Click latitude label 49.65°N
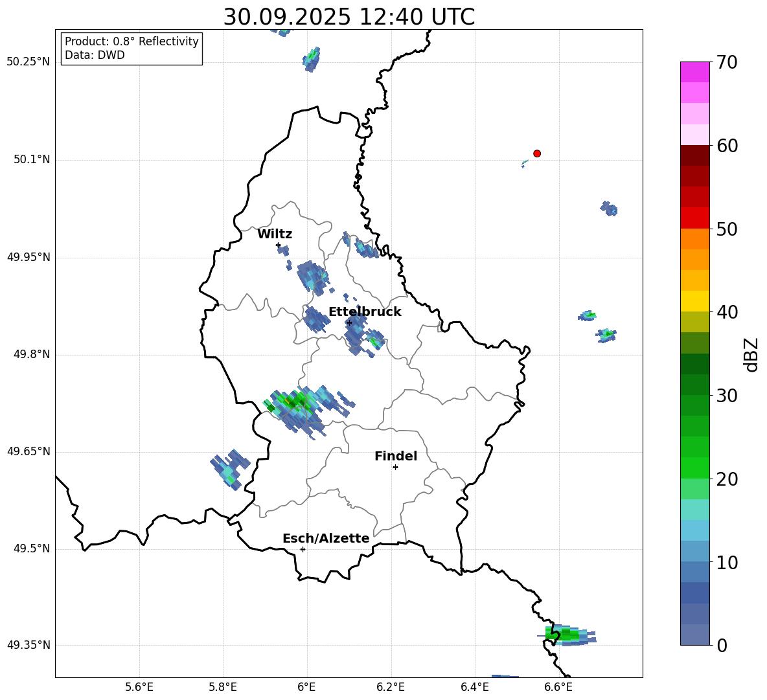767x700 pixels. point(29,451)
